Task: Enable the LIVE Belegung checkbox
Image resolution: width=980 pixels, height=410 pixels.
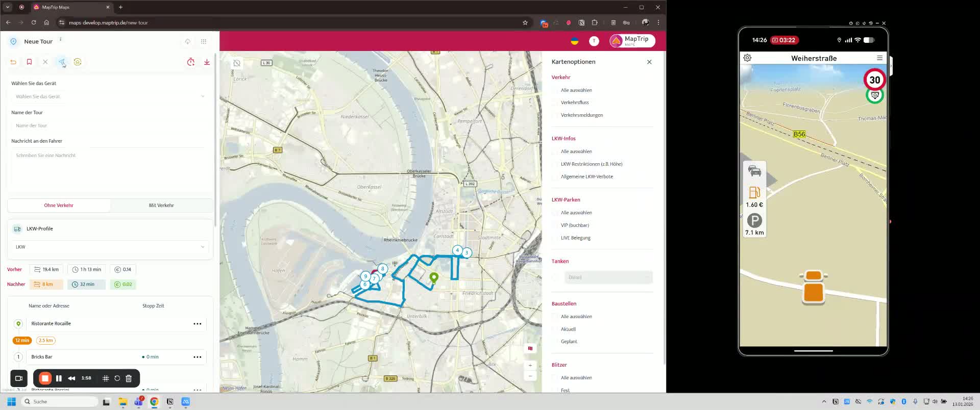Action: [x=555, y=238]
